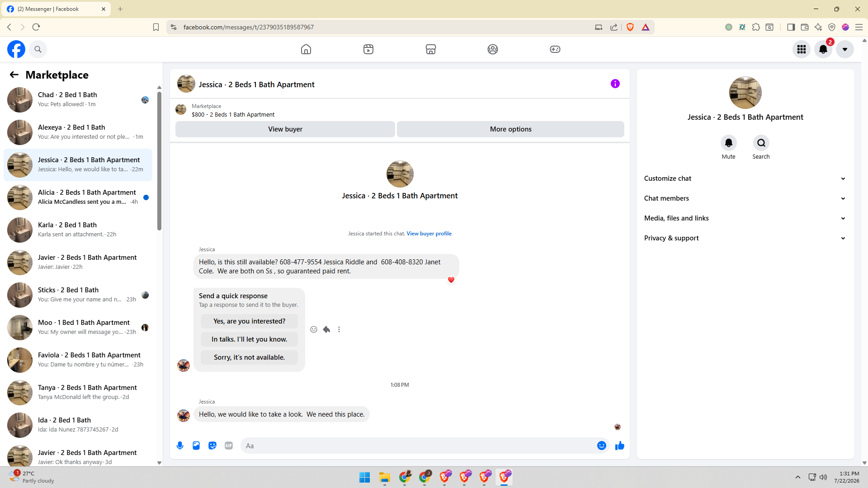Click the heart reaction on Jessica's message
The height and width of the screenshot is (488, 868).
[x=451, y=280]
